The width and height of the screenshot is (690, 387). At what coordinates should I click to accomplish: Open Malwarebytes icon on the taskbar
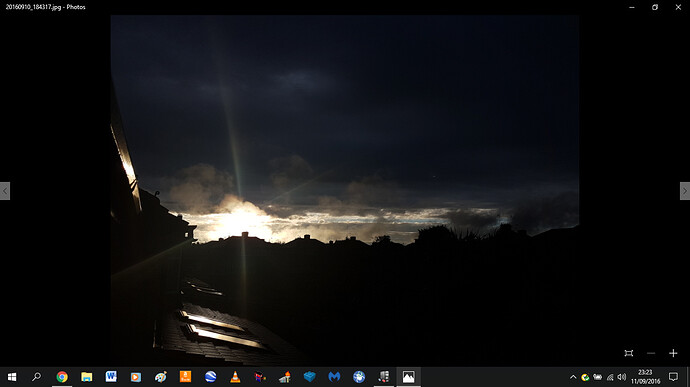click(334, 377)
